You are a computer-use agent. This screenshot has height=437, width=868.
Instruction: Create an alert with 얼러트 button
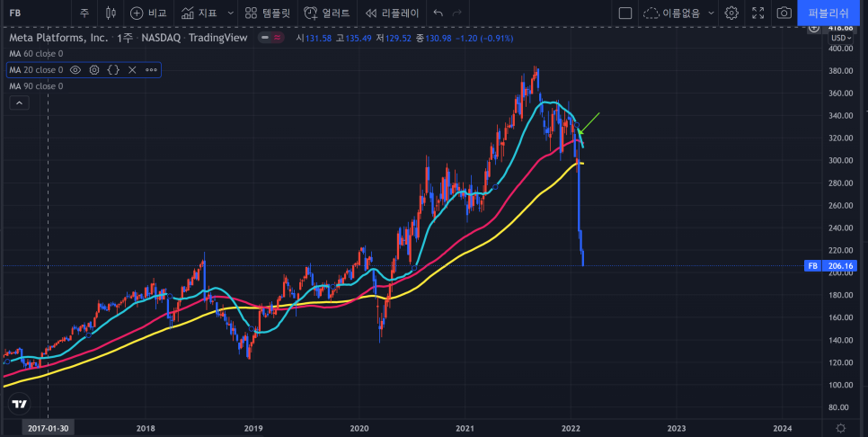click(x=327, y=13)
